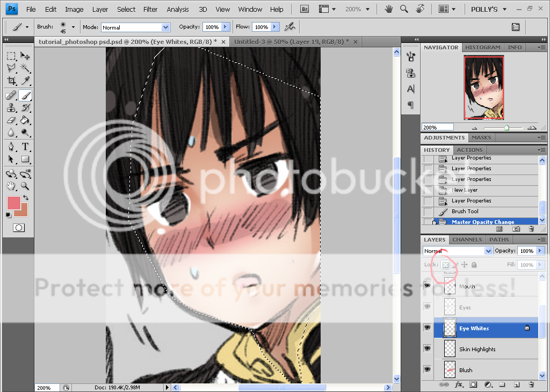This screenshot has width=550, height=392.
Task: Select the Crop tool
Action: (x=11, y=81)
